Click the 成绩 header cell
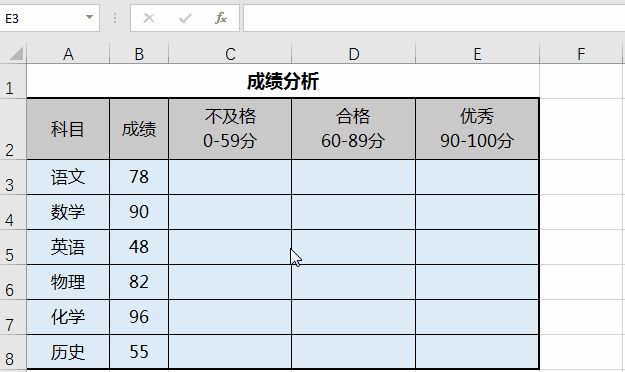The image size is (625, 372). (x=139, y=129)
